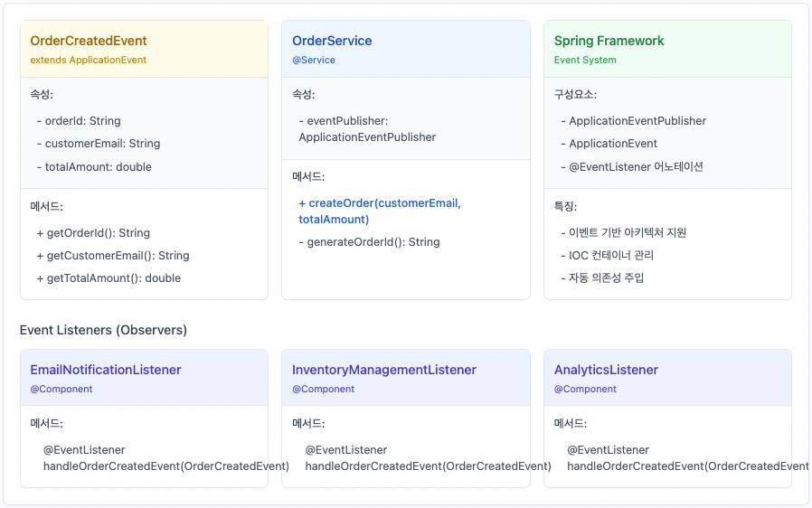Click the createOrder(customerEmail, totalAmount) method link
812x508 pixels.
(380, 212)
